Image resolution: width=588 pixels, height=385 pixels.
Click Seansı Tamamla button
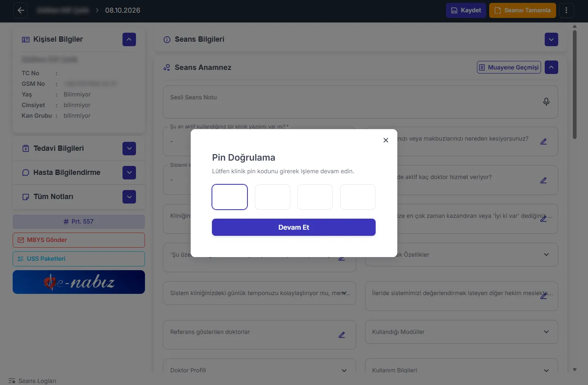523,10
